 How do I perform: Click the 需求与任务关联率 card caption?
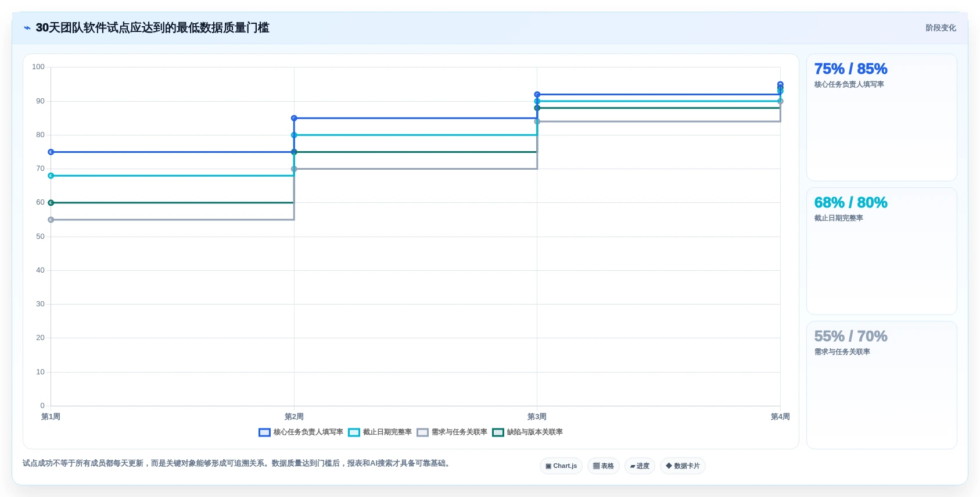click(x=842, y=352)
